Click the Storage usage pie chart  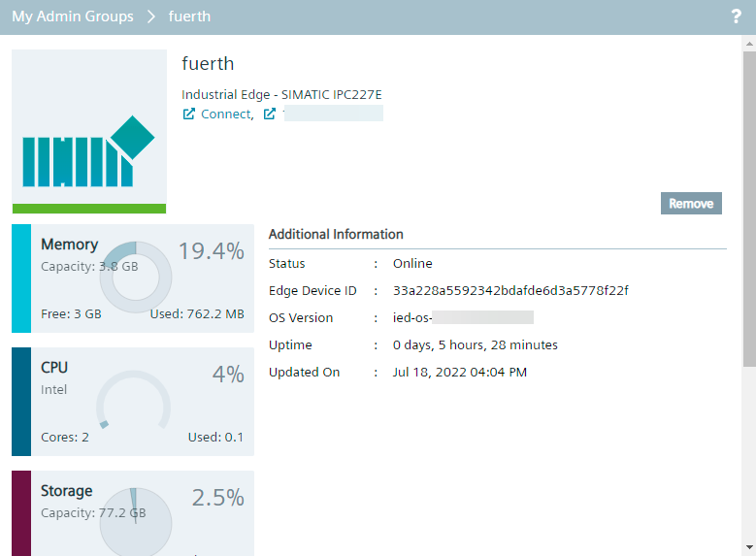point(136,522)
